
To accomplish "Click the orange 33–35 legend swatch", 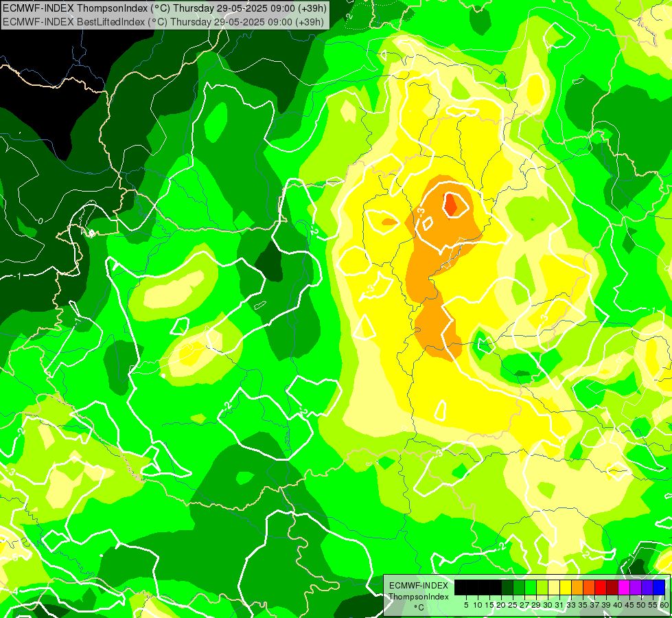I will (x=577, y=587).
